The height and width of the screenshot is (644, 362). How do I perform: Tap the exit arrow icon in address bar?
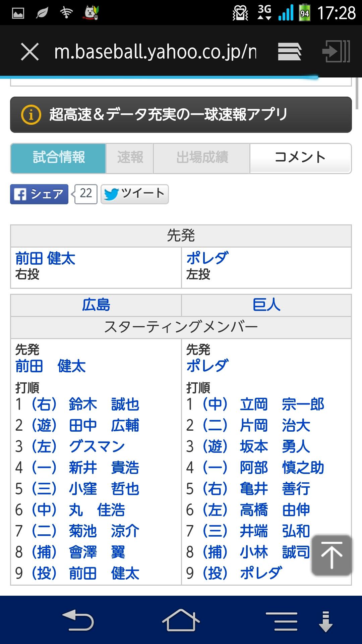click(336, 52)
